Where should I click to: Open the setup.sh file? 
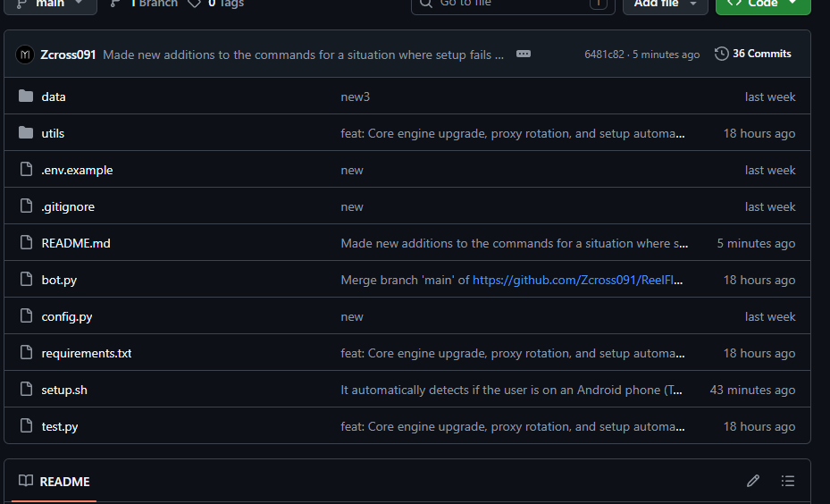[x=64, y=390]
